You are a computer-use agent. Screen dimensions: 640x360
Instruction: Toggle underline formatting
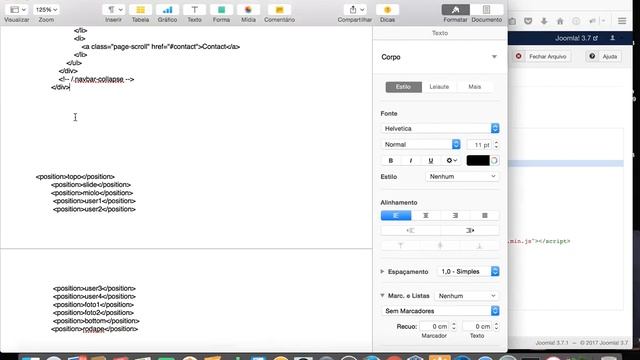[x=431, y=161]
